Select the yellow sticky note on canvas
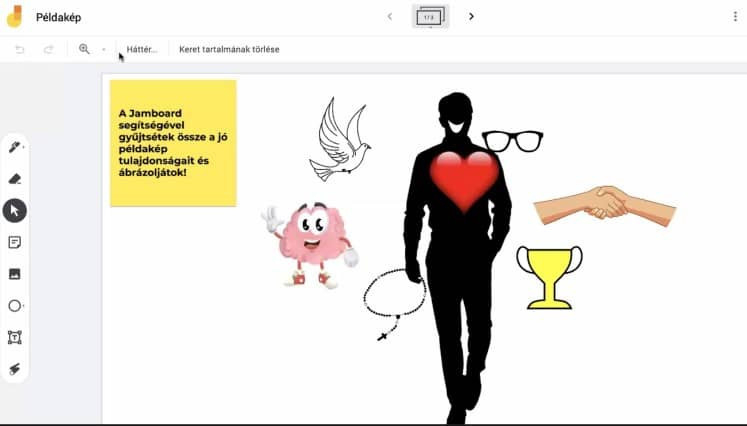747x426 pixels. pos(173,143)
